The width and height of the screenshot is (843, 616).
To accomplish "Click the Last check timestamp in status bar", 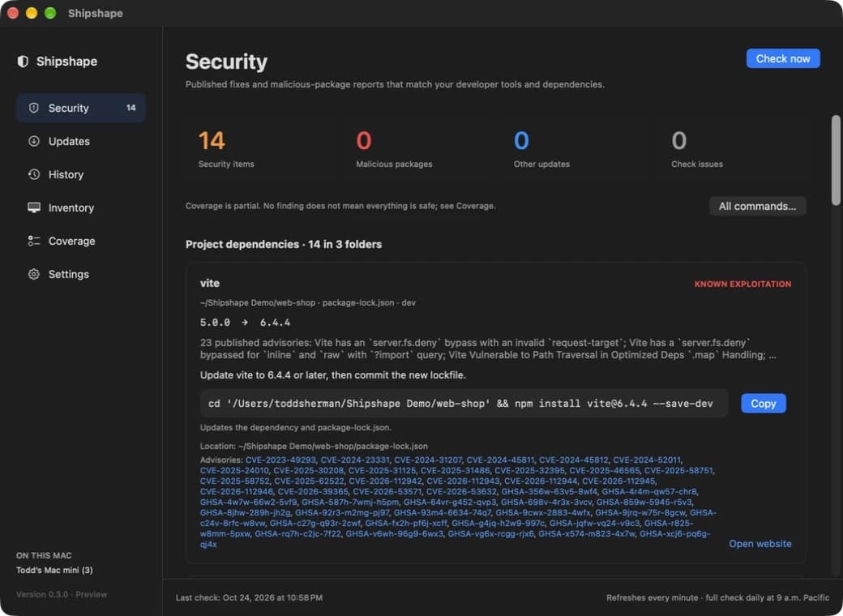I will coord(249,597).
